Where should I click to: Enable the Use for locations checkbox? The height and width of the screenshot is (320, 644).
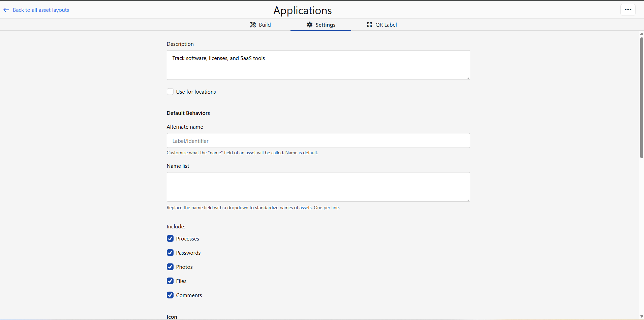click(170, 92)
